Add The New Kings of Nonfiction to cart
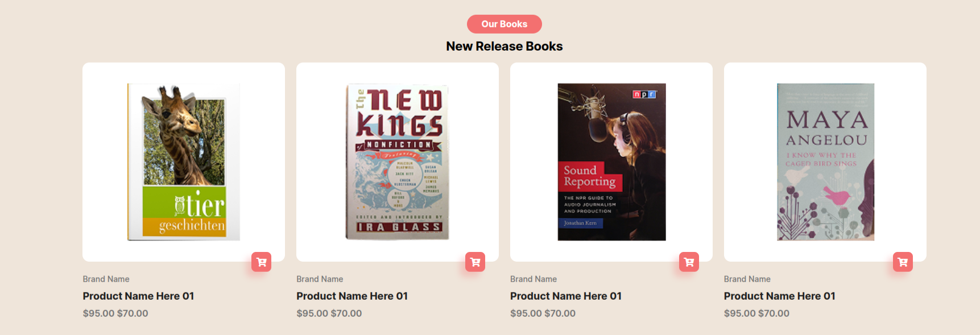 [x=475, y=262]
